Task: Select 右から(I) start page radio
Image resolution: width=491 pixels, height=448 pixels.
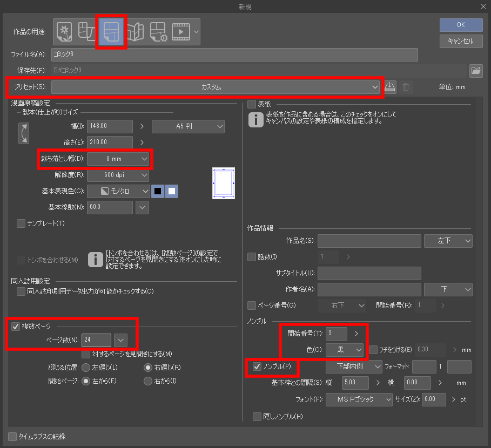Action: tap(148, 381)
